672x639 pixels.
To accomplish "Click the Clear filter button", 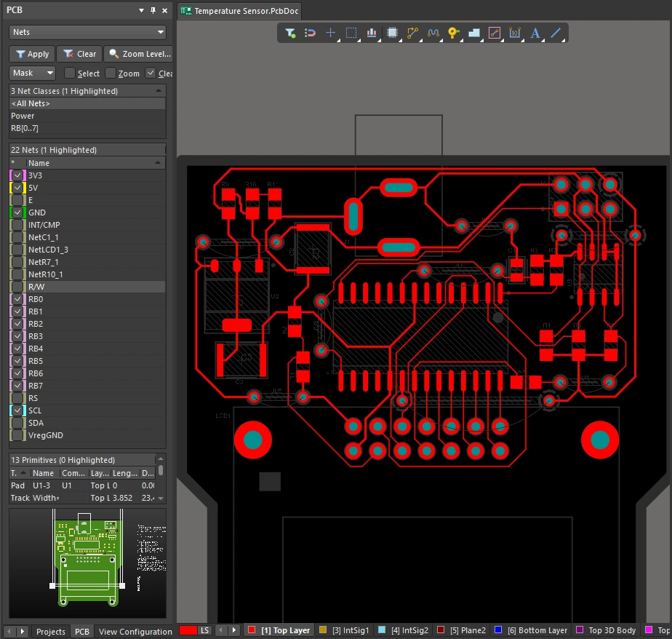I will pyautogui.click(x=79, y=54).
